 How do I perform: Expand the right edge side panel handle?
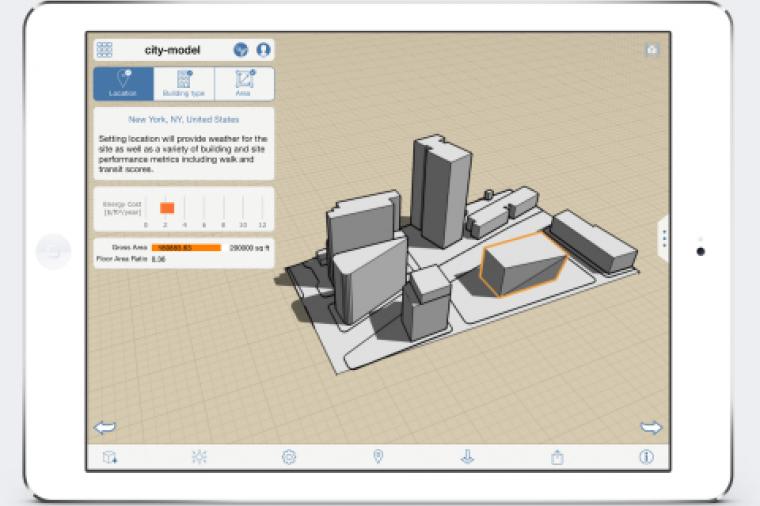[x=663, y=238]
